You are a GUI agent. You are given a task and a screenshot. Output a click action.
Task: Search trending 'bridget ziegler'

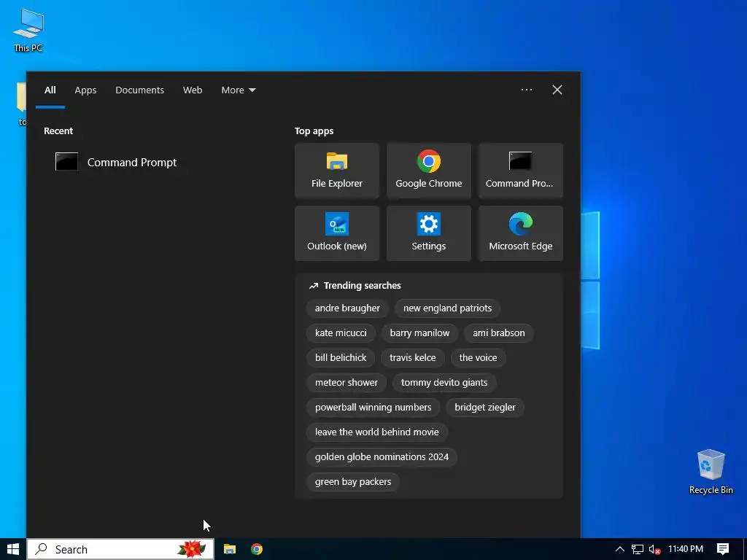coord(485,407)
